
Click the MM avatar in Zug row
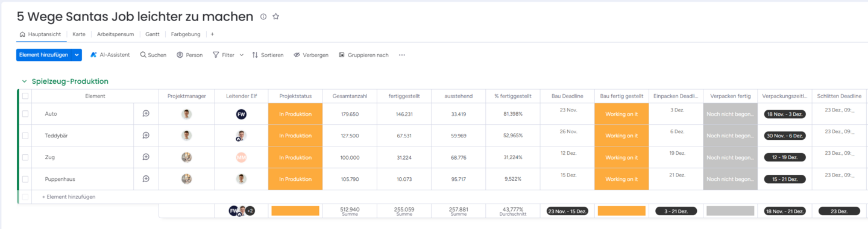click(241, 157)
